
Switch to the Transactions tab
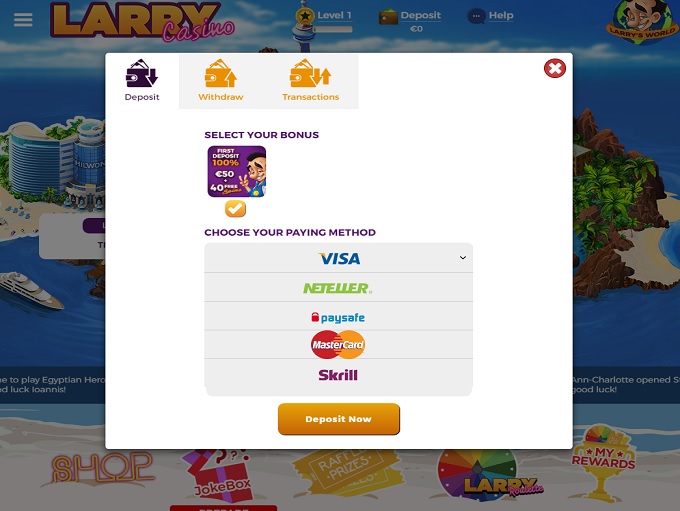[x=311, y=81]
